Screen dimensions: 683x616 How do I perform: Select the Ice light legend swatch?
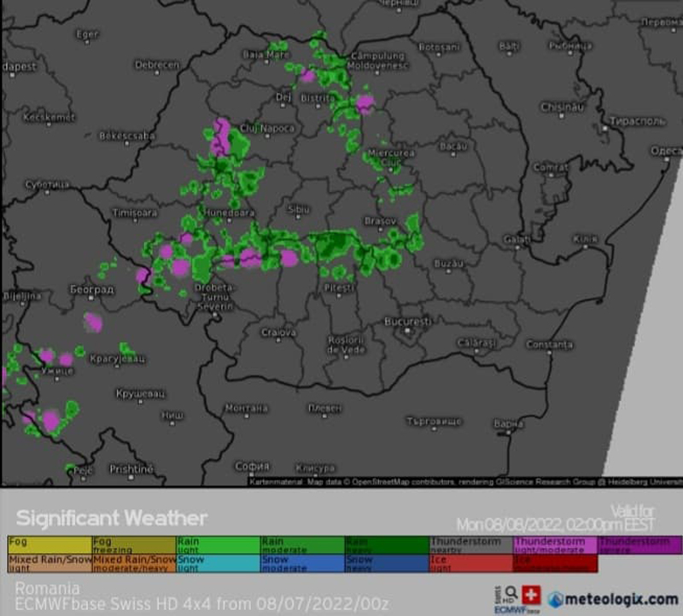(470, 564)
